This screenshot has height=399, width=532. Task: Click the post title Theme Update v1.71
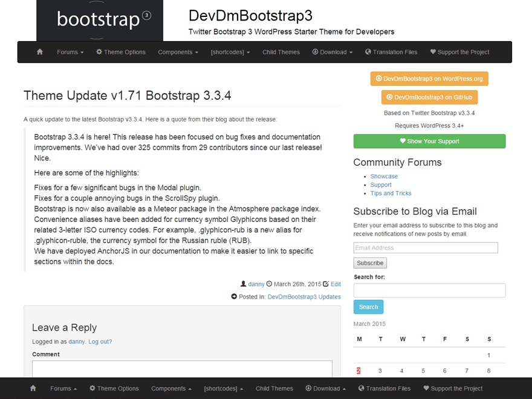pos(127,96)
